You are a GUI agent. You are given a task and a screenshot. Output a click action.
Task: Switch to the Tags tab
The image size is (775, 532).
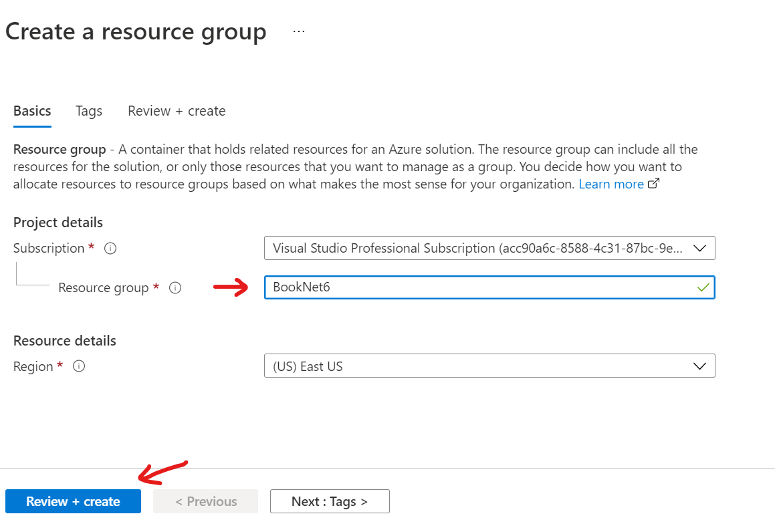coord(88,111)
